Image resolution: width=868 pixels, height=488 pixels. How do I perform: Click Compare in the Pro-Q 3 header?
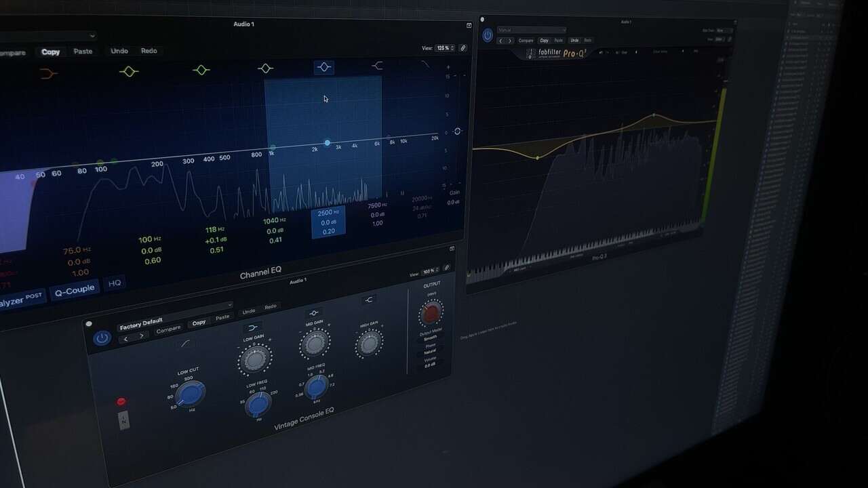point(526,41)
